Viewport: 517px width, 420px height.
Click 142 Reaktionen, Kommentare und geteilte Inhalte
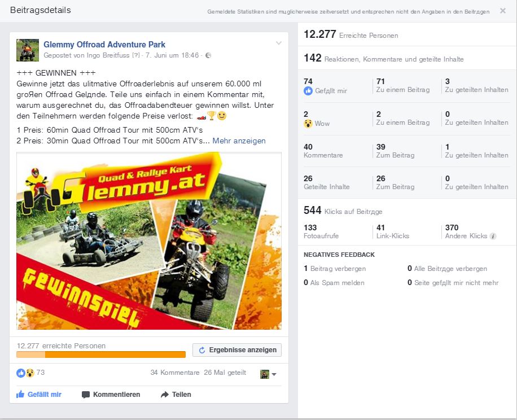pos(383,58)
